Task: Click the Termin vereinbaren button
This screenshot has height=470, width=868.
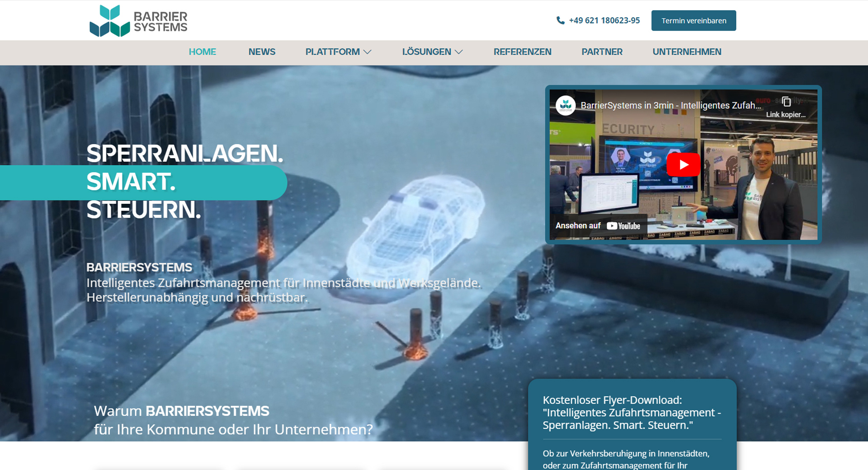Action: click(x=693, y=20)
